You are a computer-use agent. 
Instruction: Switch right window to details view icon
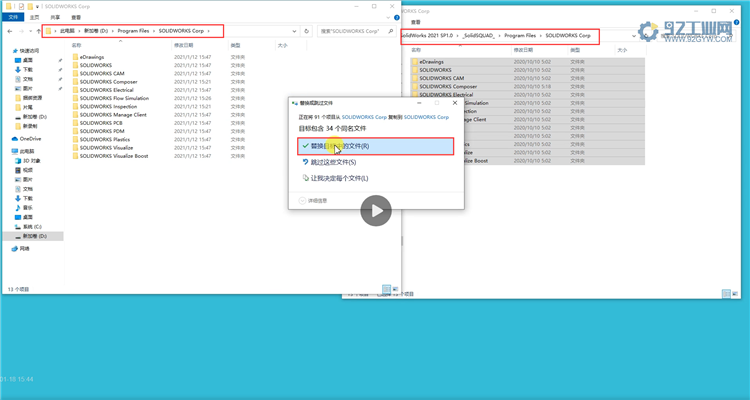pyautogui.click(x=726, y=294)
